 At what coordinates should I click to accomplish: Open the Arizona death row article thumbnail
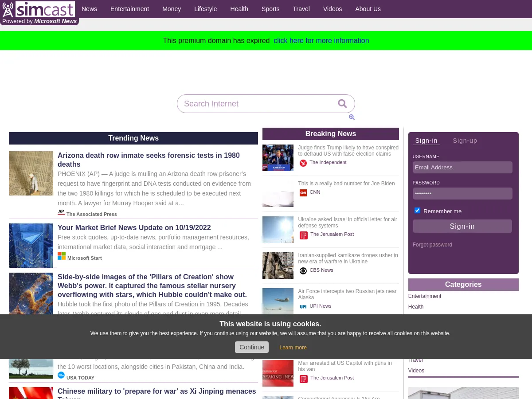coord(31,173)
